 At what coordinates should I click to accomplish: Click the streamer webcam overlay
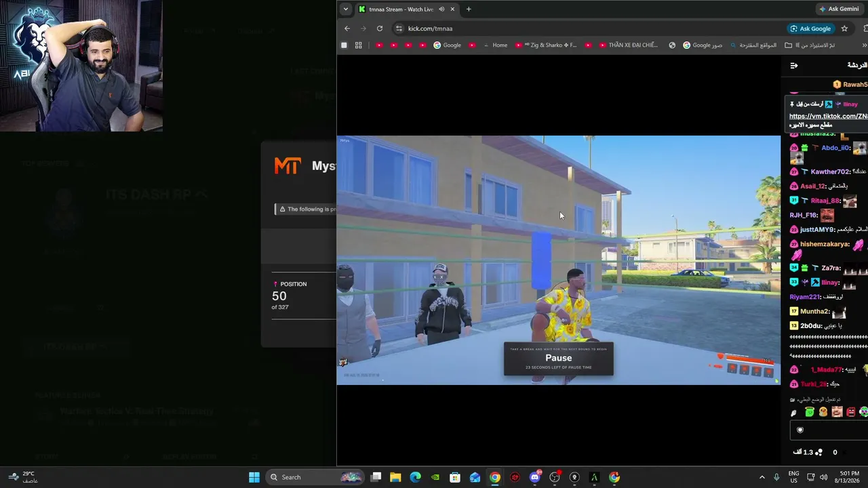(81, 66)
